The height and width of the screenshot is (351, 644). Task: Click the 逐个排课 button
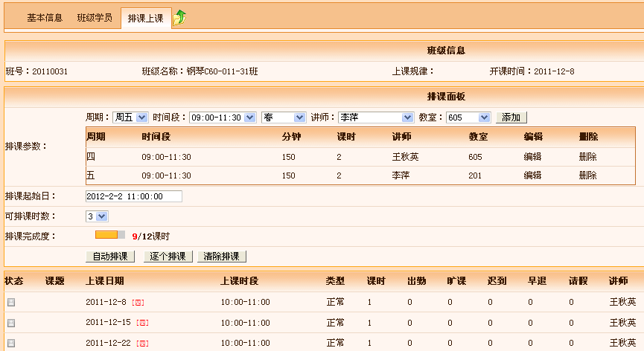pos(168,257)
